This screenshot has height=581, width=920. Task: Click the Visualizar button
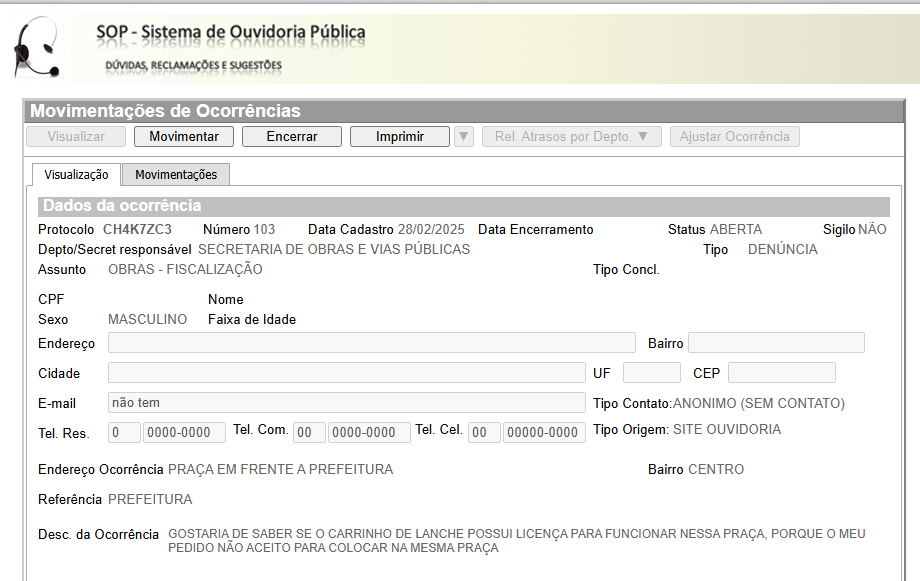pyautogui.click(x=76, y=137)
